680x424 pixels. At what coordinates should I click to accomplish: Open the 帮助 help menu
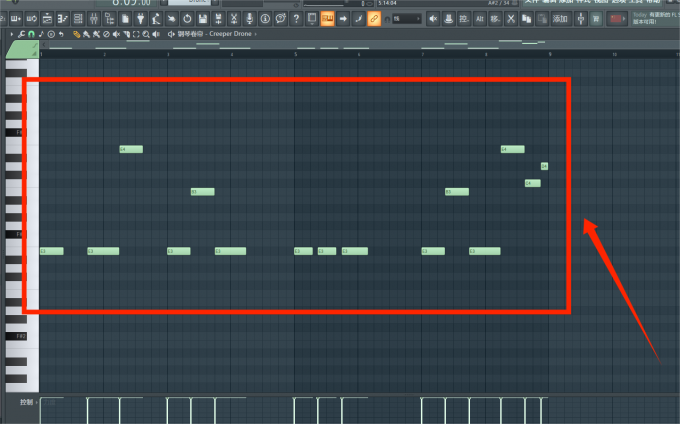tap(668, 3)
